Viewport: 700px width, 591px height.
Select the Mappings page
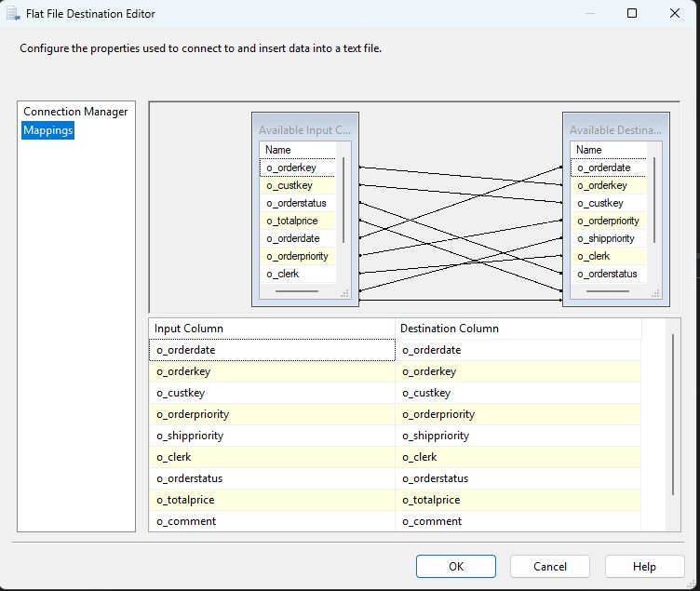click(47, 130)
